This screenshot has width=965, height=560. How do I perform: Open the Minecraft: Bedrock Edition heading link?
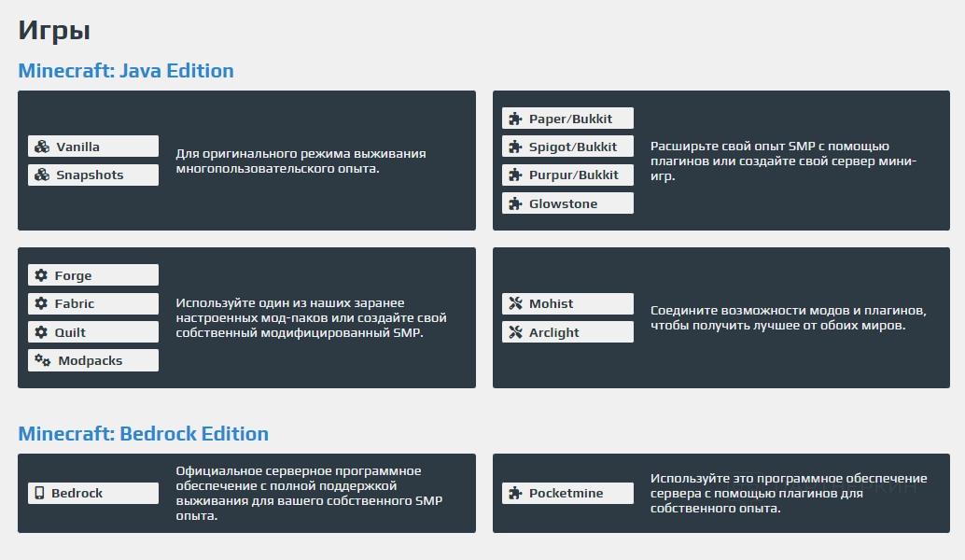coord(143,434)
